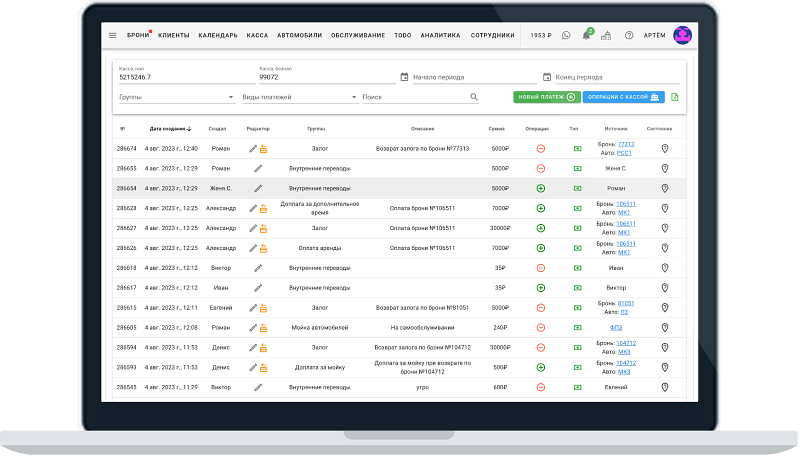This screenshot has height=457, width=800.
Task: Open car link PCC1
Action: coord(624,153)
